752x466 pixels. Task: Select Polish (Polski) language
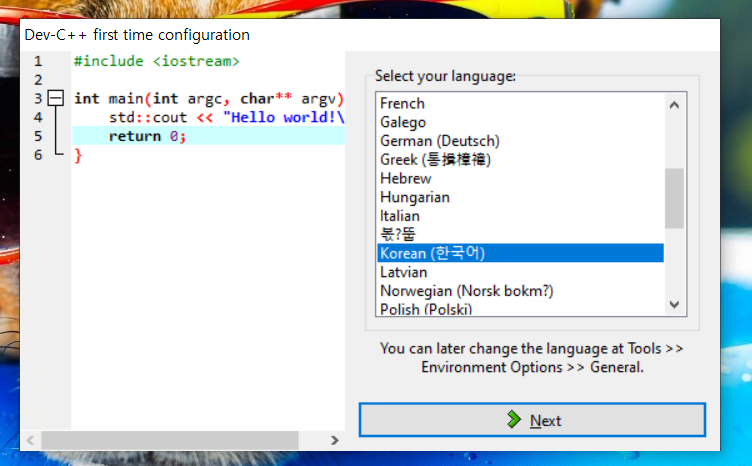(x=520, y=308)
